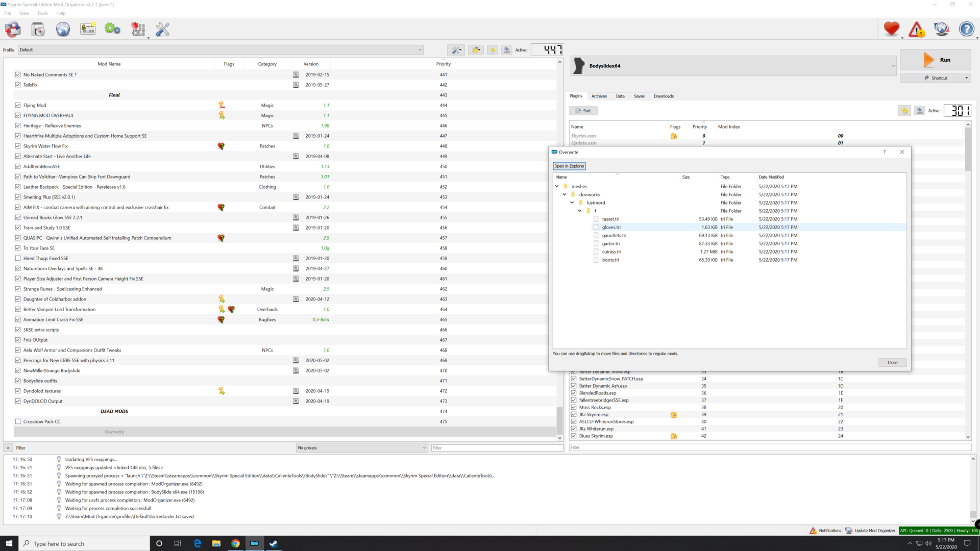Viewport: 980px width, 551px height.
Task: Create mod list backup icon
Action: pyautogui.click(x=506, y=50)
